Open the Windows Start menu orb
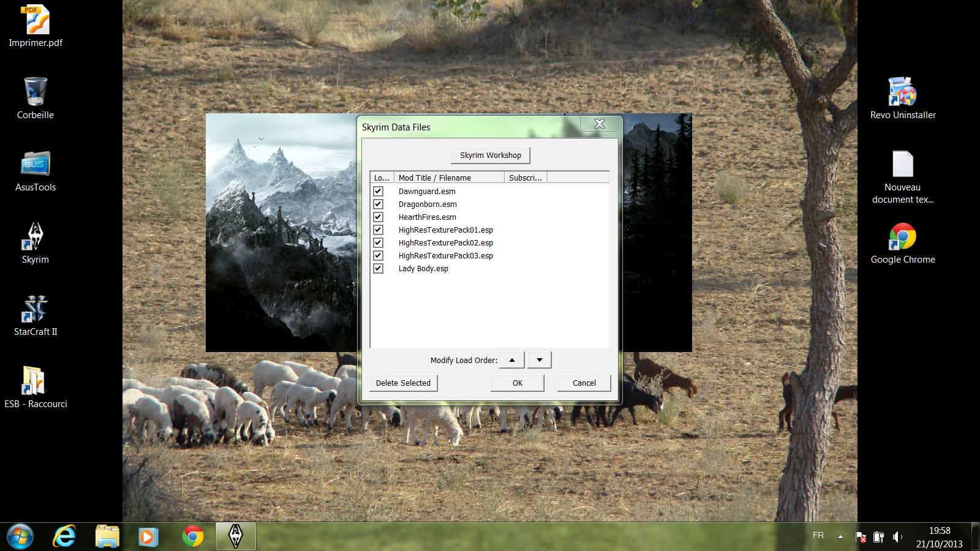The image size is (980, 551). [20, 537]
